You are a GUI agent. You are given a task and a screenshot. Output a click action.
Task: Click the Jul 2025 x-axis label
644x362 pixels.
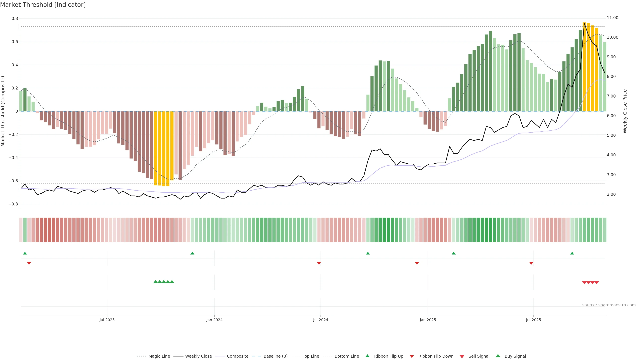point(533,320)
